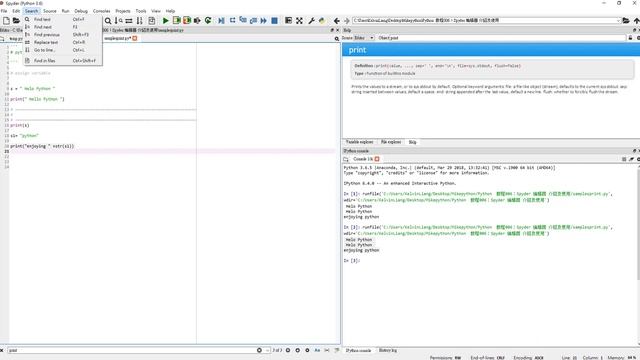Open the PYTHONPATH manager icon
The height and width of the screenshot is (360, 640).
(322, 20)
